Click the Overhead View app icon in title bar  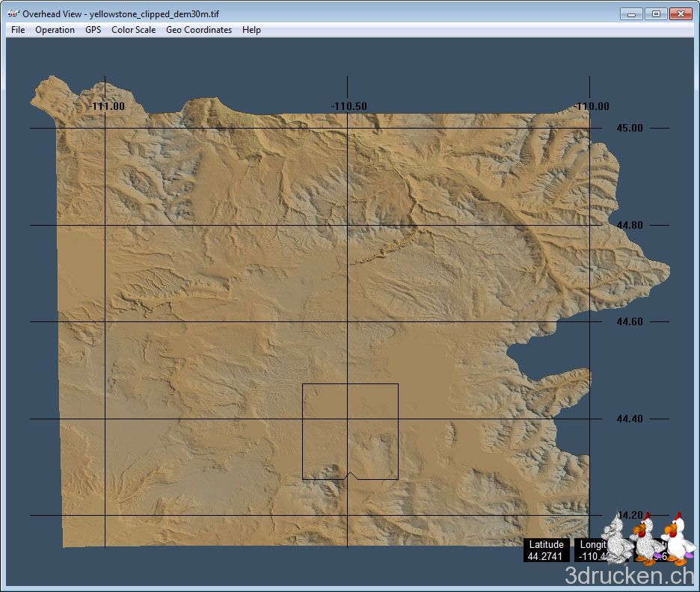[13, 13]
